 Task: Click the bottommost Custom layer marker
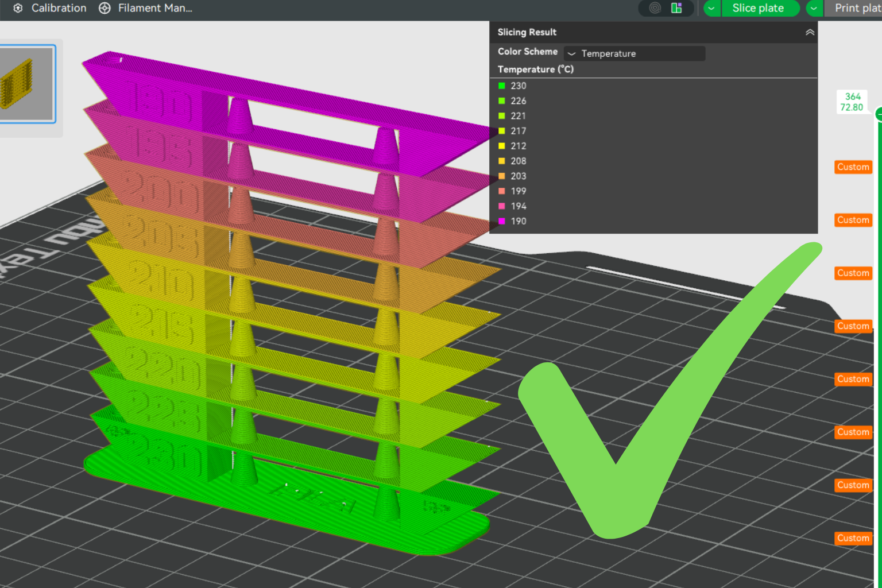pyautogui.click(x=853, y=538)
